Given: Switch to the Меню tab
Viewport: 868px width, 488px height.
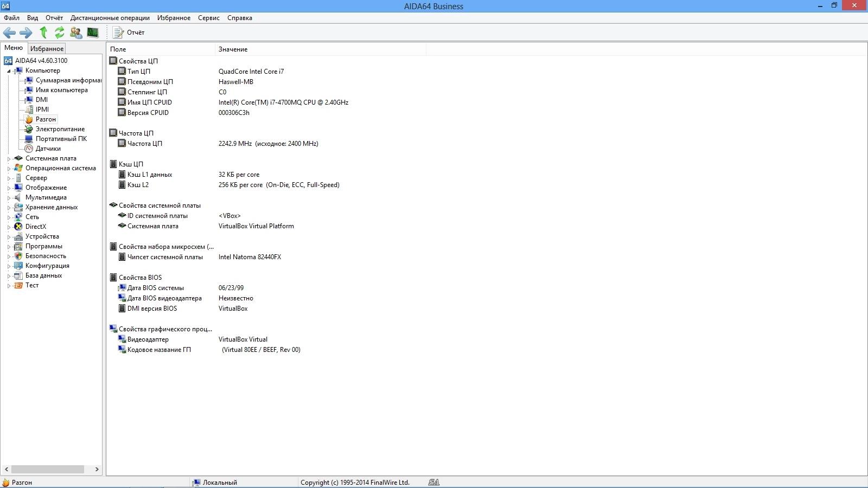Looking at the screenshot, I should coord(14,48).
